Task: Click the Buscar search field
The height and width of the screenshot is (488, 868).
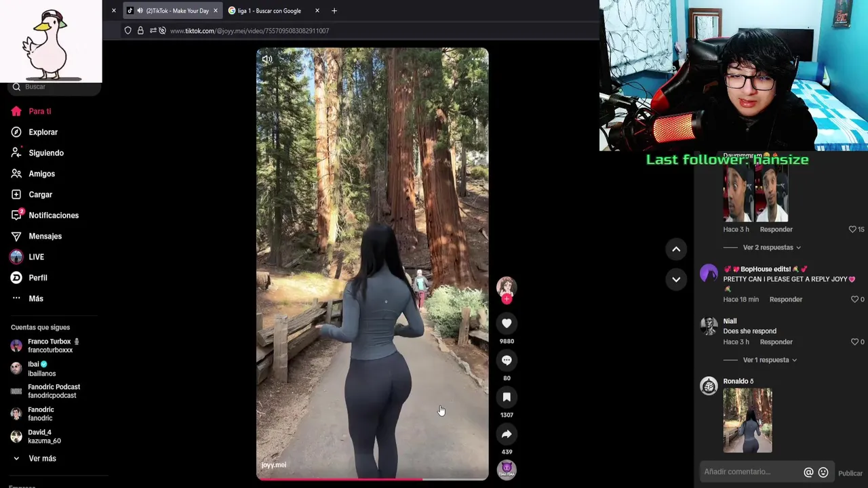Action: (54, 87)
